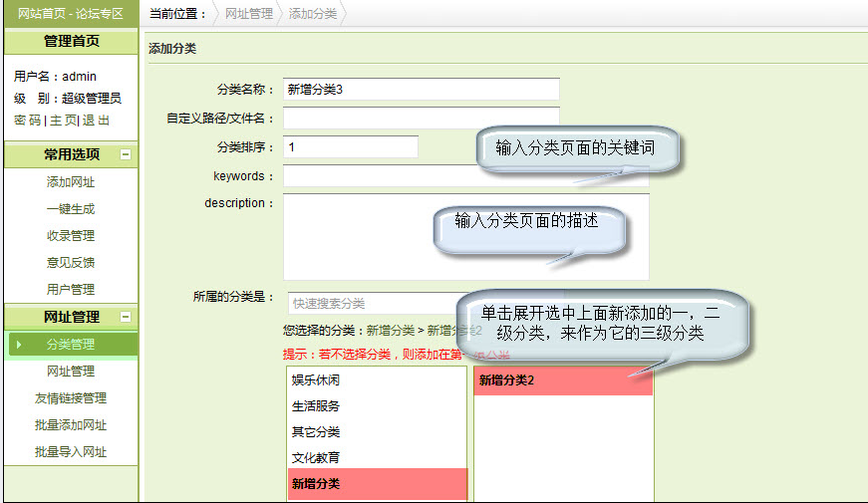The width and height of the screenshot is (868, 503).
Task: Open 意见反馈 in sidebar
Action: click(x=71, y=262)
